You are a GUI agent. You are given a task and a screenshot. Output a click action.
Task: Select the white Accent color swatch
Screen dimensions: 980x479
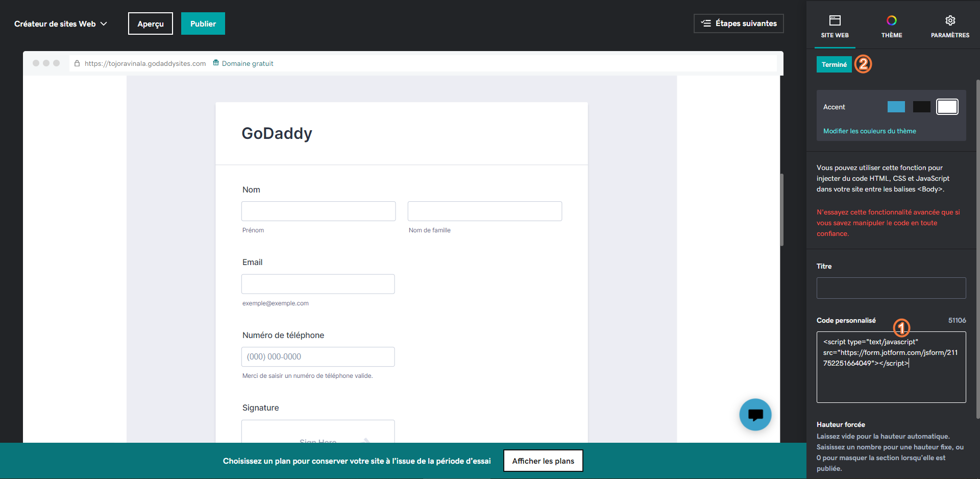tap(947, 107)
